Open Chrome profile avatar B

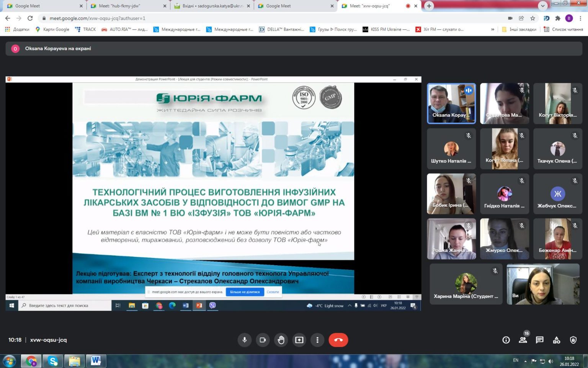coord(569,18)
